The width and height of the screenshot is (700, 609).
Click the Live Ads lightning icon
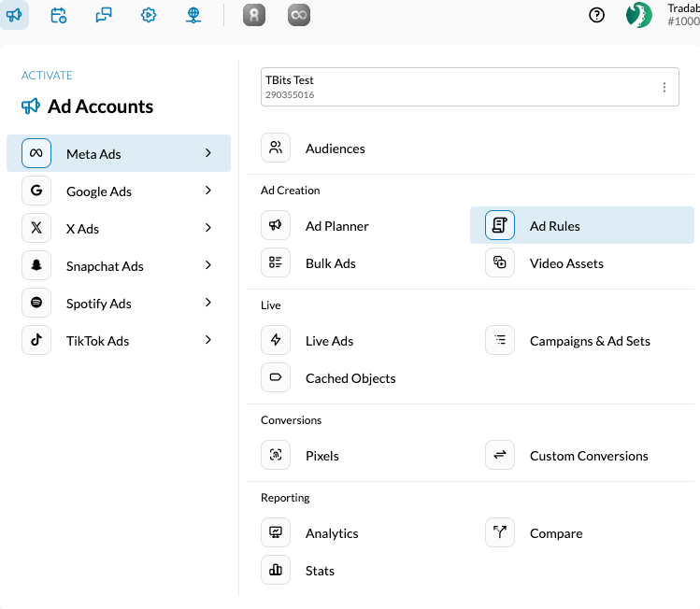(x=276, y=341)
